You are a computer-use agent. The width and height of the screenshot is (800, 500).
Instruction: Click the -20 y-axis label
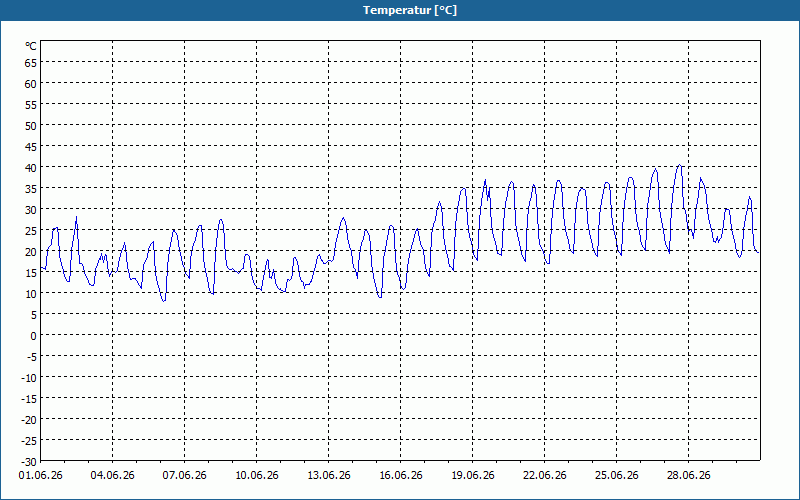(29, 420)
